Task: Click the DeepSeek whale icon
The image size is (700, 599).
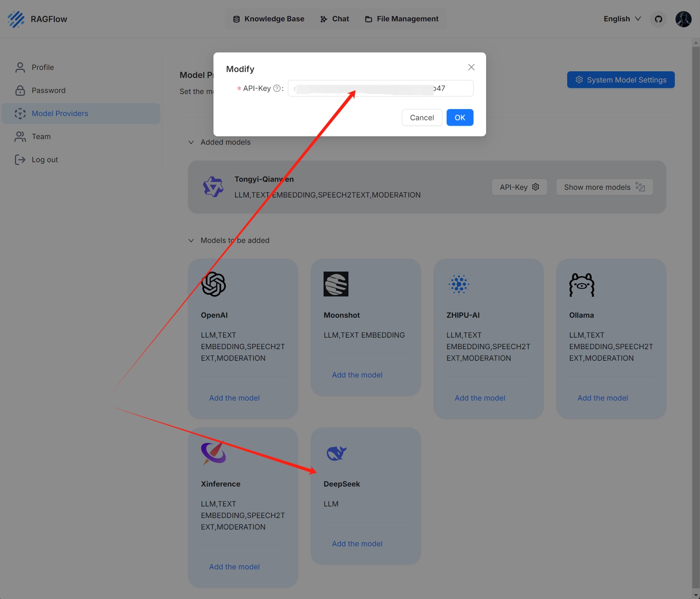Action: pyautogui.click(x=336, y=453)
